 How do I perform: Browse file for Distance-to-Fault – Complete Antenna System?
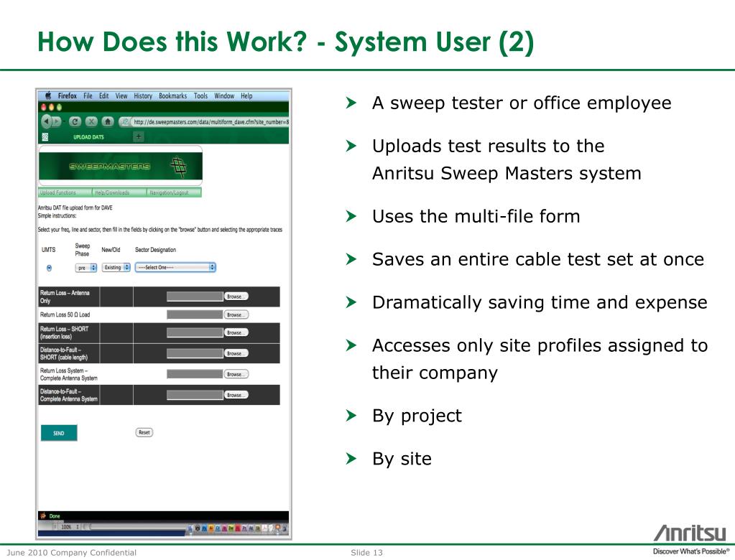pos(236,395)
